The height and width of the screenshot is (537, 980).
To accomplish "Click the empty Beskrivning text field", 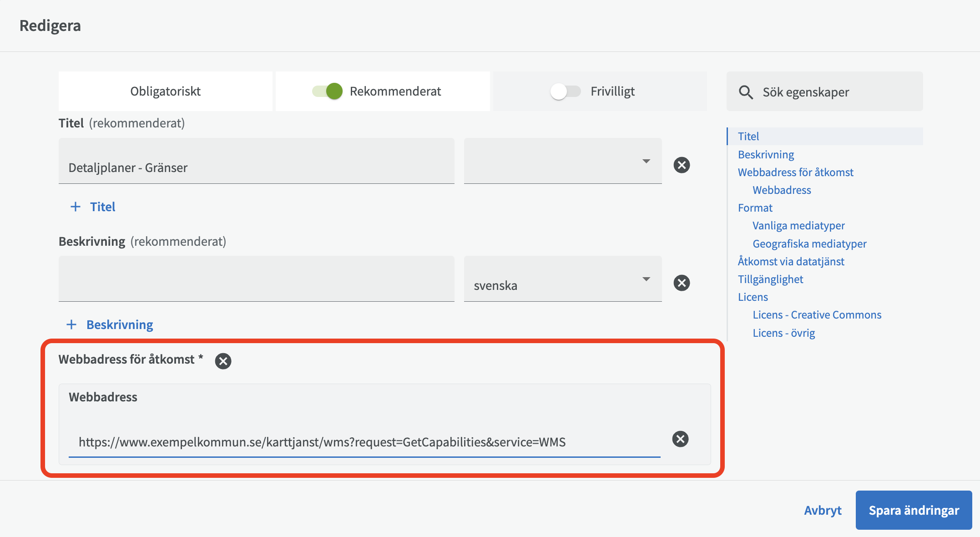I will click(x=256, y=279).
